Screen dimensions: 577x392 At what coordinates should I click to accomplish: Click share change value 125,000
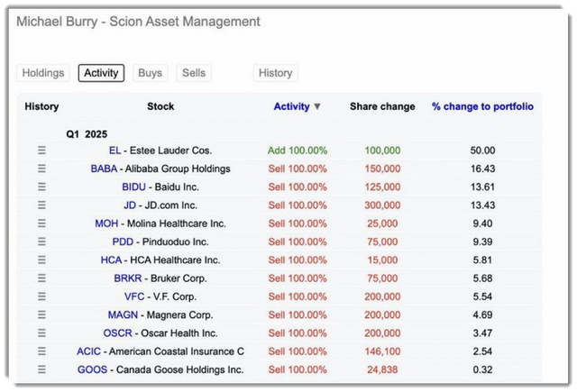pyautogui.click(x=382, y=187)
